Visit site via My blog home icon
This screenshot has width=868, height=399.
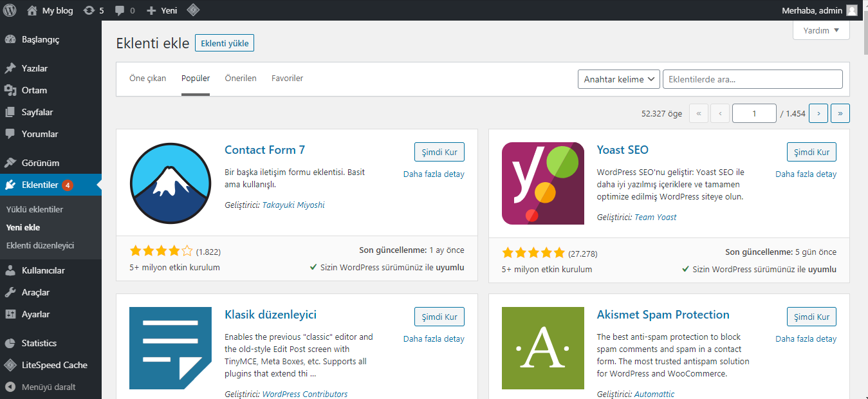(x=32, y=10)
